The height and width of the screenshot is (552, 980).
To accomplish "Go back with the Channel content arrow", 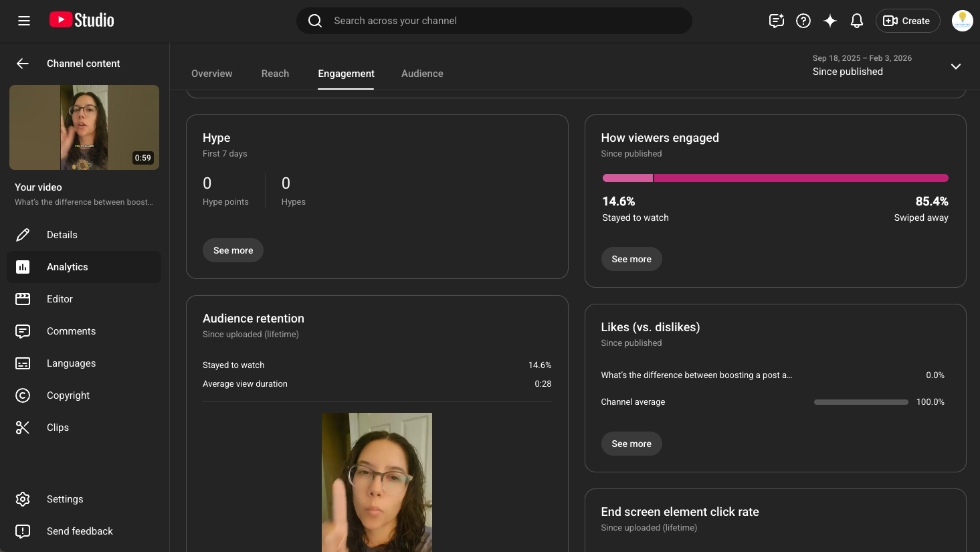I will [23, 63].
